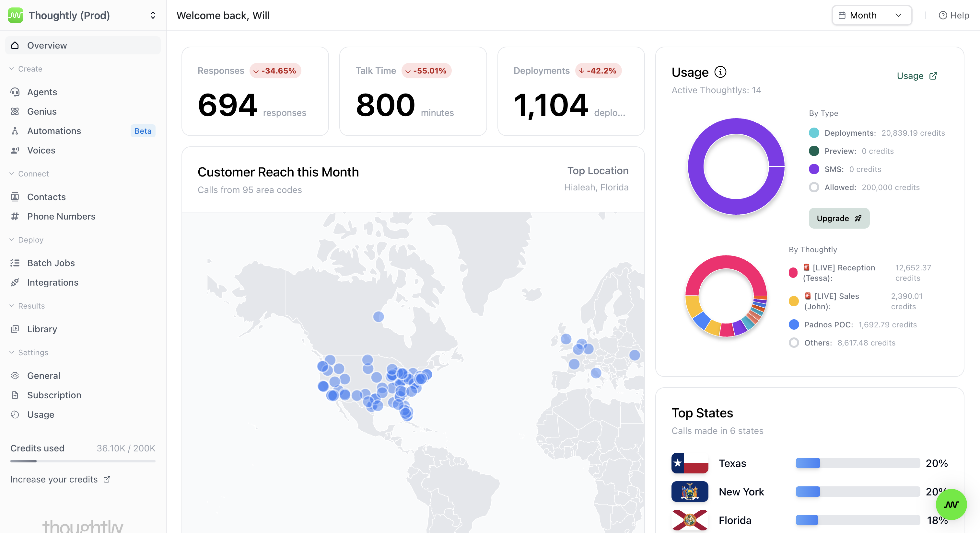Click the Help link

coord(954,15)
